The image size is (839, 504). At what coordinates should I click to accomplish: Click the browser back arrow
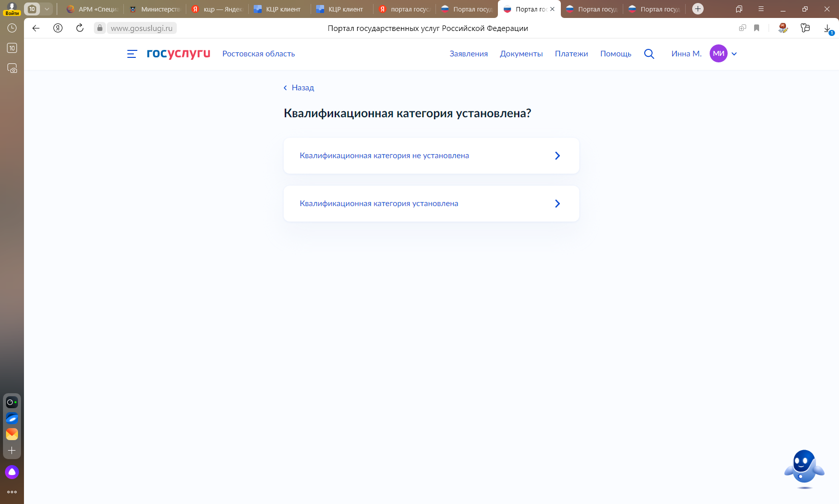36,28
